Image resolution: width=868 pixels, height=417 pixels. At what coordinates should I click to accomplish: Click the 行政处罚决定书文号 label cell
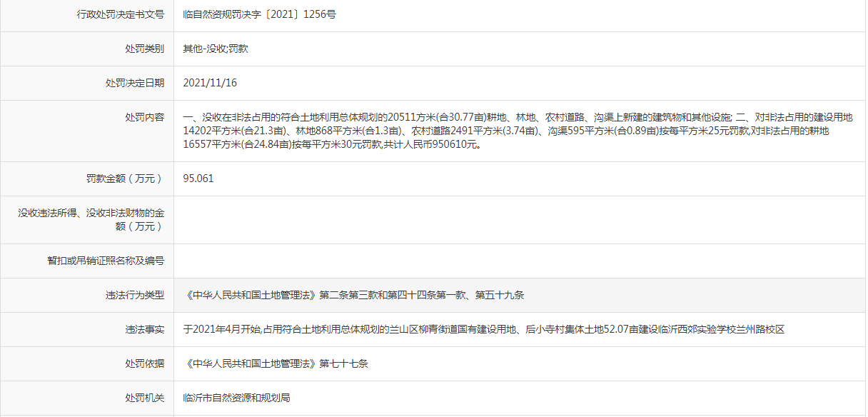coord(120,14)
